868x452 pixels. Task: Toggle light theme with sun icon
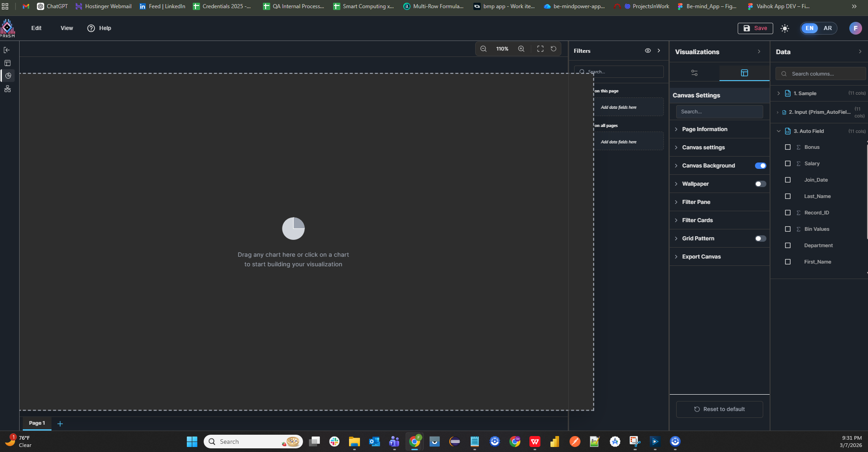coord(785,28)
